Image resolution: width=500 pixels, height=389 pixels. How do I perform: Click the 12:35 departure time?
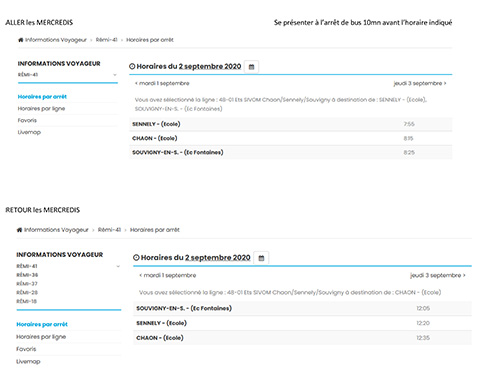(423, 338)
